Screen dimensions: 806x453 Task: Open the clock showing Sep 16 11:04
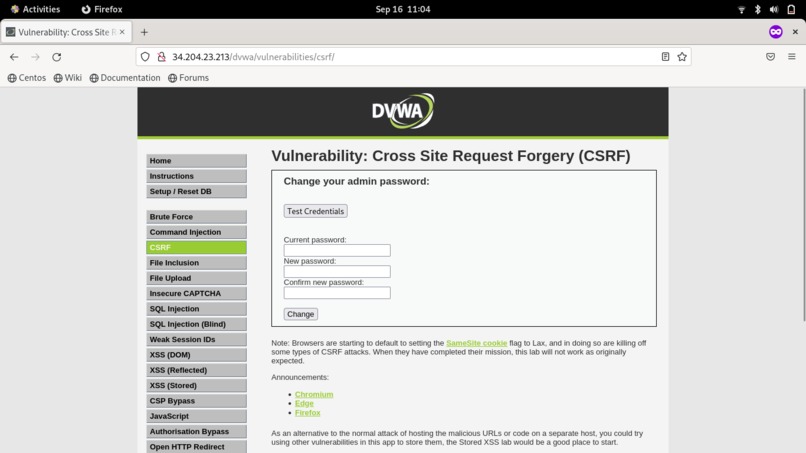click(x=403, y=9)
